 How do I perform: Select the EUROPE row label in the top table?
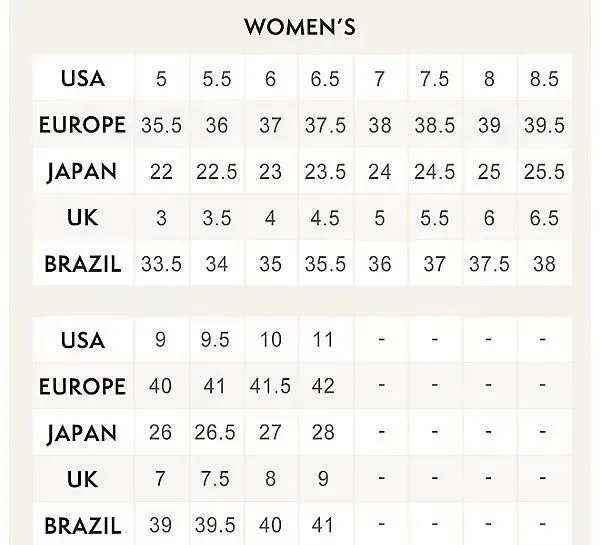(x=83, y=125)
